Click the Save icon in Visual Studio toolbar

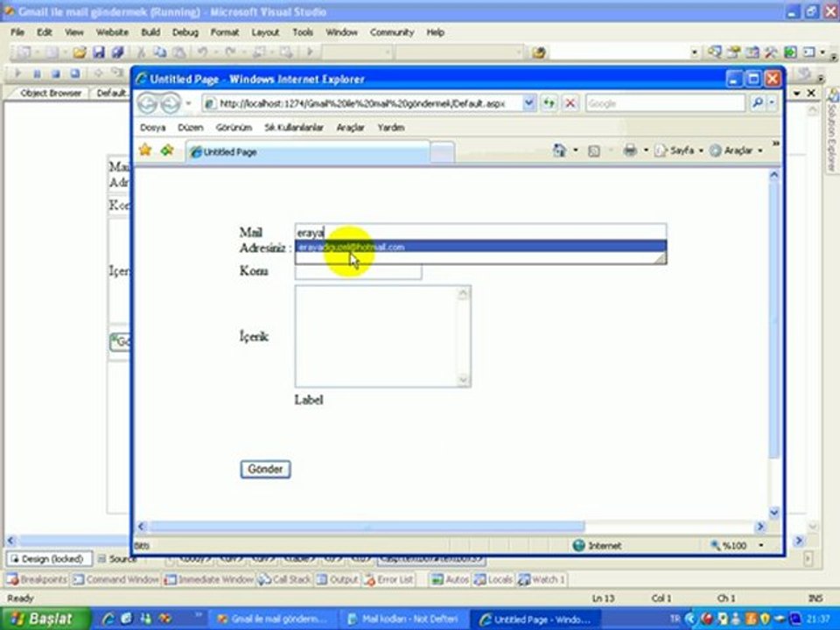[99, 52]
